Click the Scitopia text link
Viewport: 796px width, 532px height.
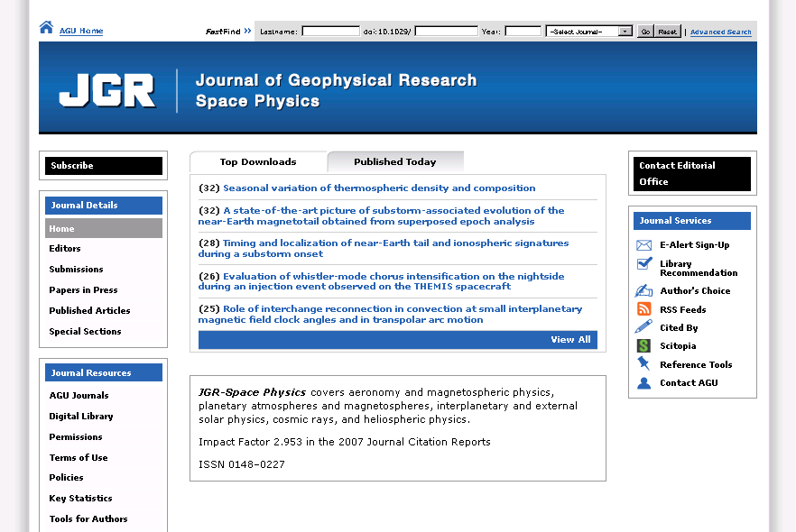(678, 346)
